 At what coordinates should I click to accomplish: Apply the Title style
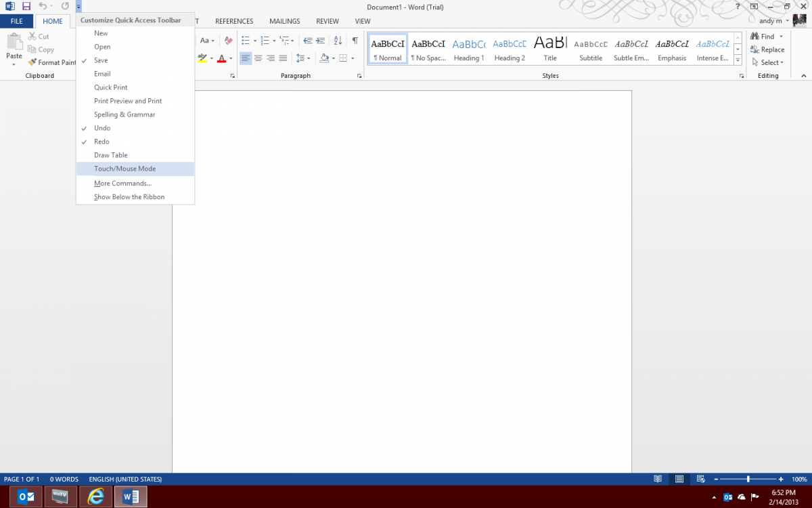click(550, 49)
